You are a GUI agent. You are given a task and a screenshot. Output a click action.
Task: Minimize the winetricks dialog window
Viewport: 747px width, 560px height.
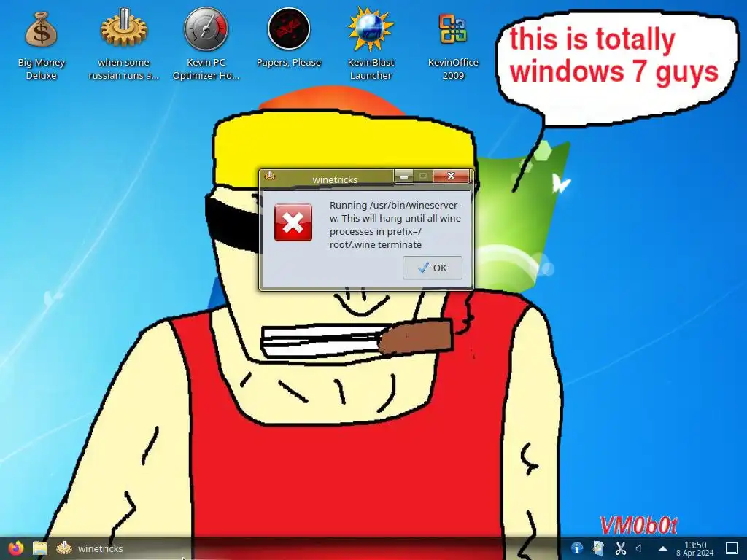404,176
